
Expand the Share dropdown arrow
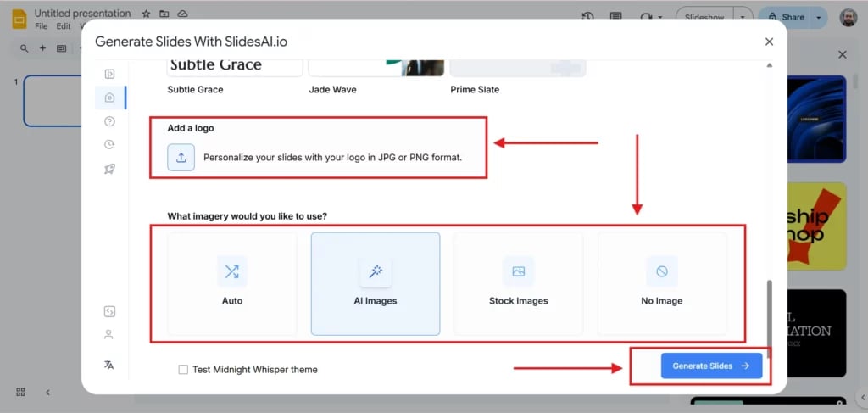pyautogui.click(x=818, y=17)
